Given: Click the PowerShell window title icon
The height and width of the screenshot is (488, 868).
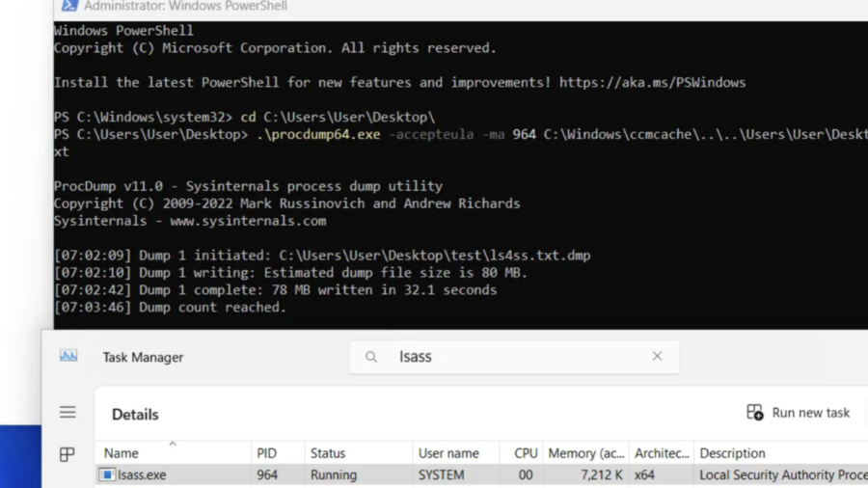Looking at the screenshot, I should [69, 6].
